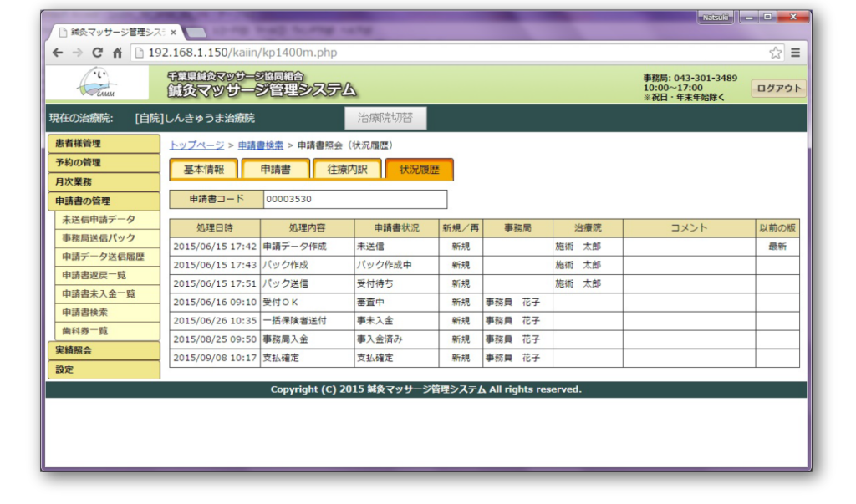The height and width of the screenshot is (504, 856).
Task: Switch to the 往療内訳 tab
Action: coord(347,170)
